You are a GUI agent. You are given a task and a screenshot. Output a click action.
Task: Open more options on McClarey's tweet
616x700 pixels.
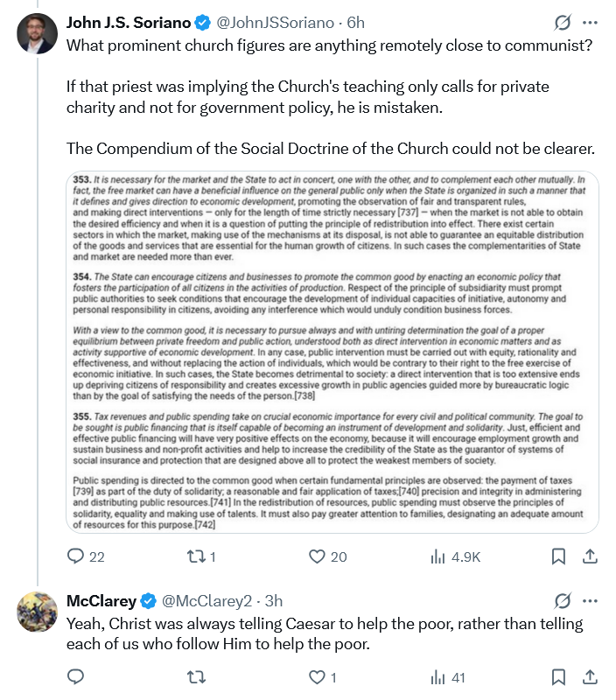point(591,601)
